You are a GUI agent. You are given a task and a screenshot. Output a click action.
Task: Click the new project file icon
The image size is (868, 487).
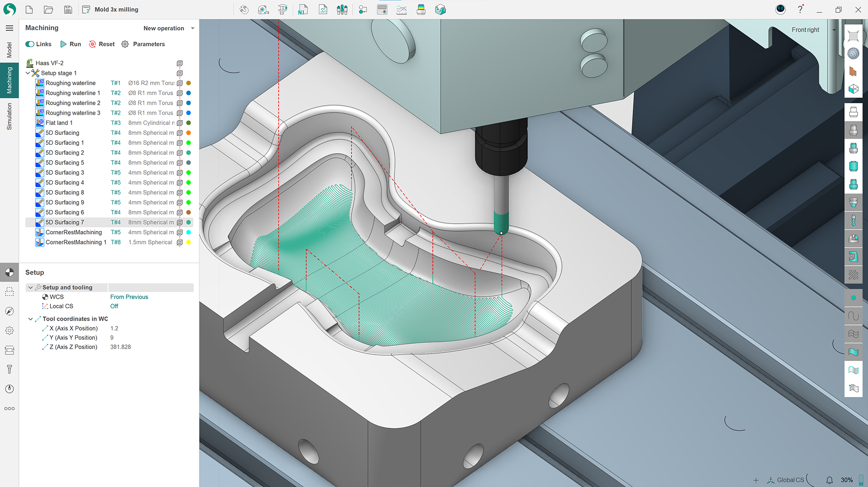tap(29, 9)
